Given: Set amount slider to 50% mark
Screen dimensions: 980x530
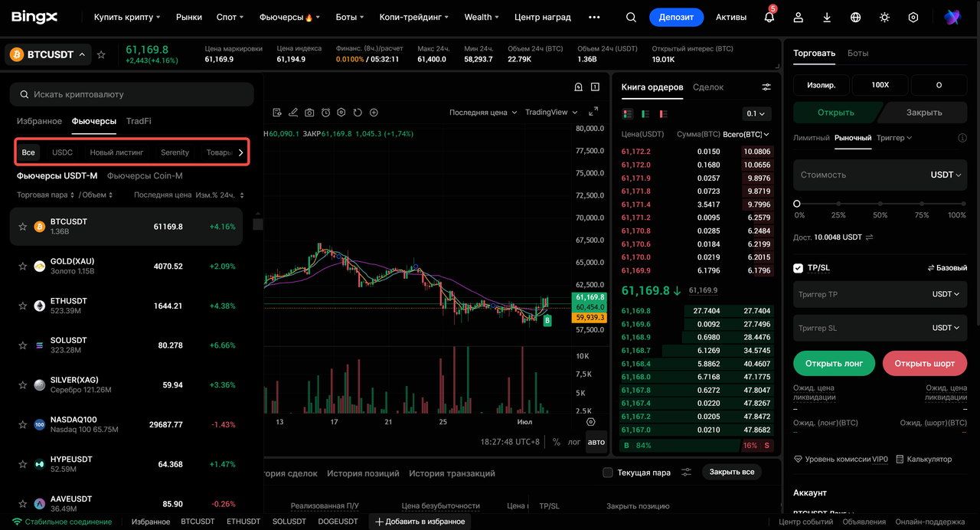Looking at the screenshot, I should [x=880, y=204].
